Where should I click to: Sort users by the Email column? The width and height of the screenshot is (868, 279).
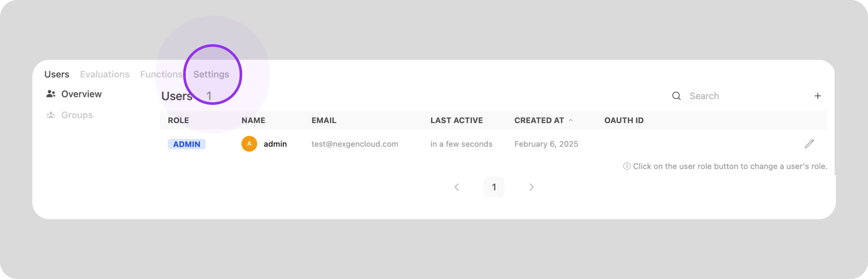324,120
